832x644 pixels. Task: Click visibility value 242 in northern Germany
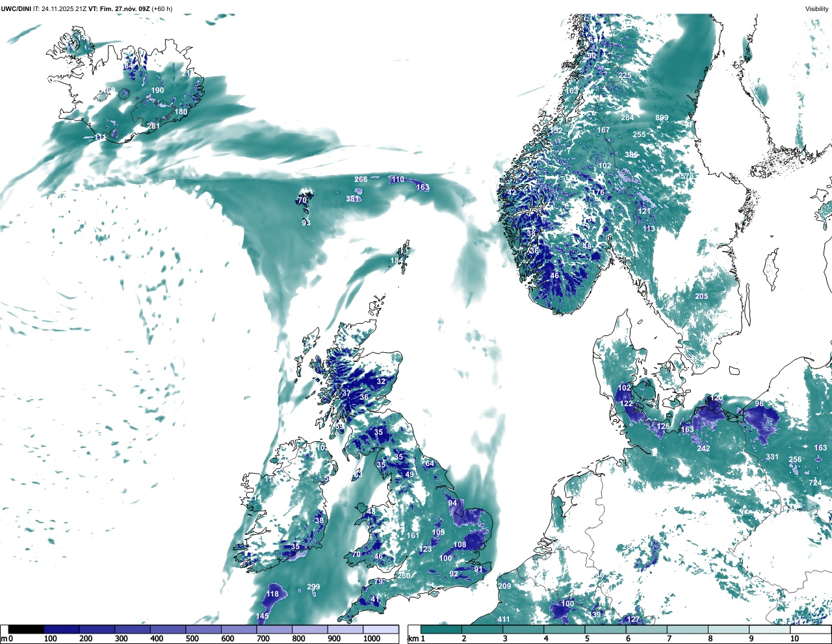703,448
